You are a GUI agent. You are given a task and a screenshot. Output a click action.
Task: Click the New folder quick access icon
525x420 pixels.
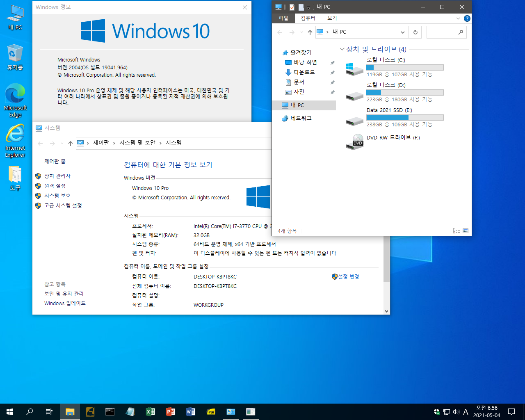point(301,7)
